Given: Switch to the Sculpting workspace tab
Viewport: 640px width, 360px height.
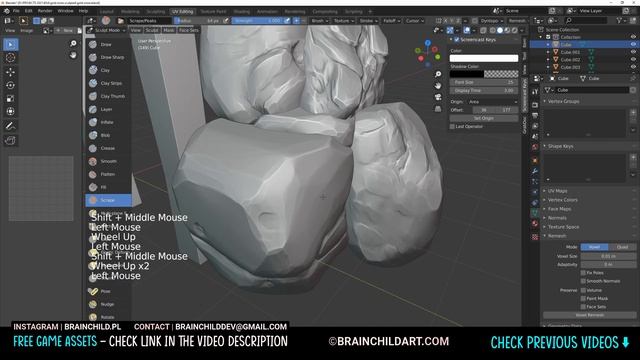Looking at the screenshot, I should 156,12.
